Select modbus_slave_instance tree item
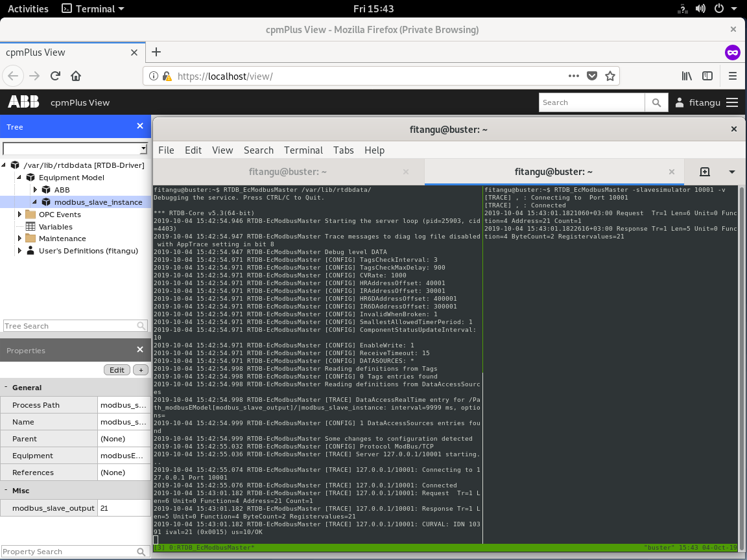The width and height of the screenshot is (747, 560). [x=98, y=202]
